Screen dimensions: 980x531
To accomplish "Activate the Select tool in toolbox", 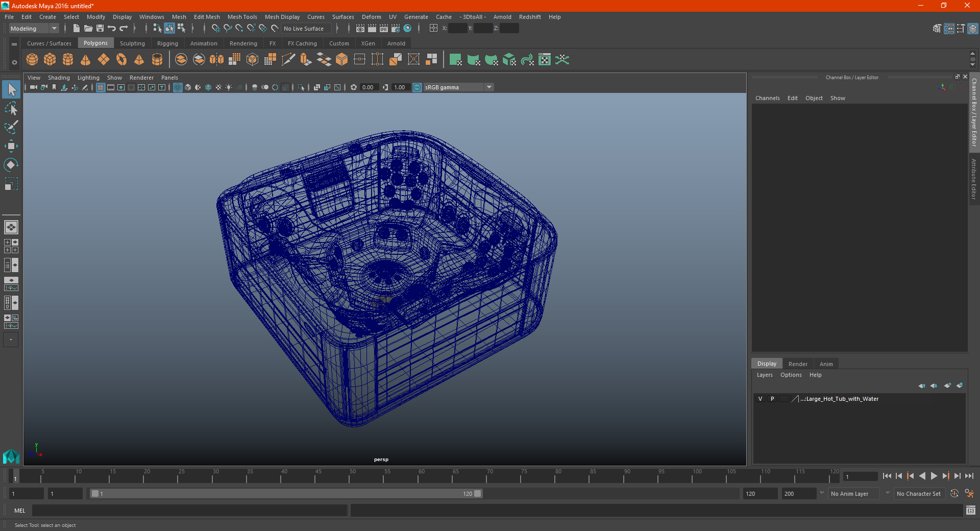I will coord(11,90).
